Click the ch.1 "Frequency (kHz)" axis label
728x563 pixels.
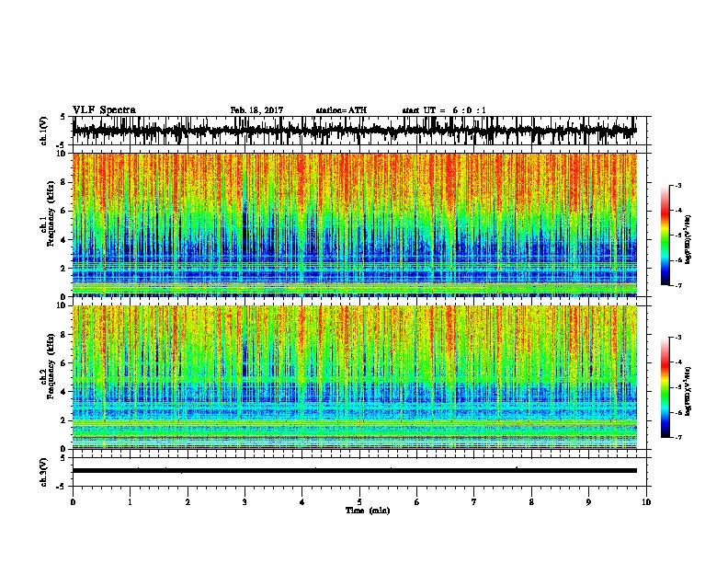coord(51,213)
